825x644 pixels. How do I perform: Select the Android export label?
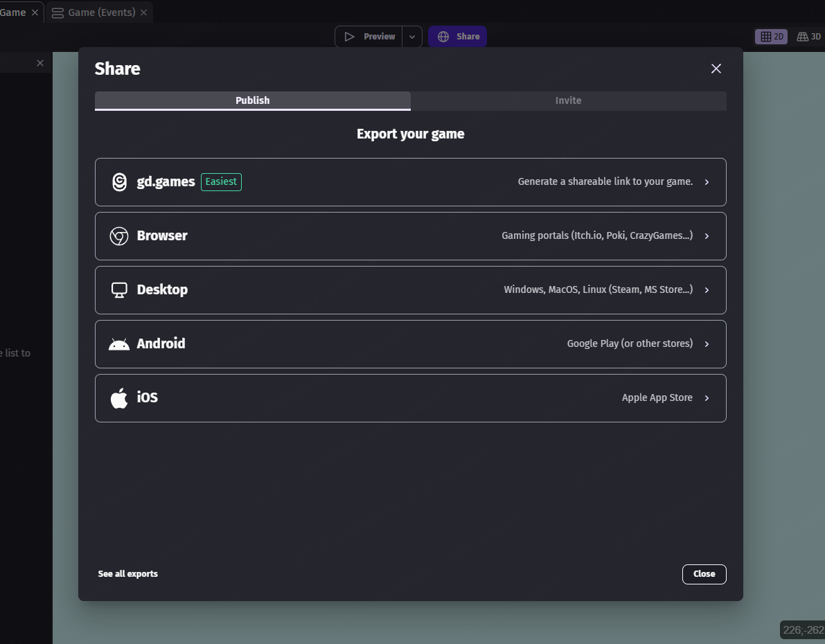click(161, 344)
